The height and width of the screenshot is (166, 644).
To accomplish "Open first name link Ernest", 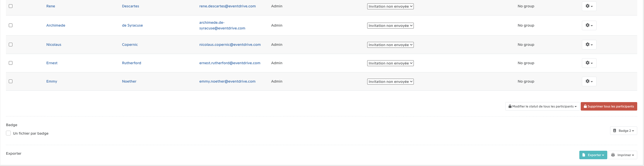I will [x=52, y=63].
